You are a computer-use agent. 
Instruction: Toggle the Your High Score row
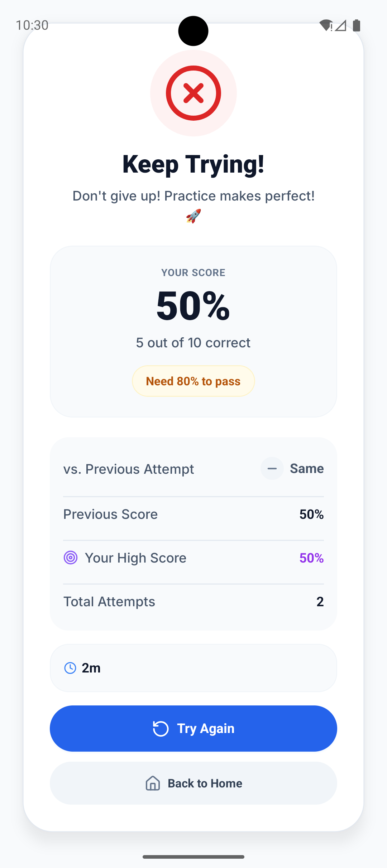pyautogui.click(x=193, y=558)
